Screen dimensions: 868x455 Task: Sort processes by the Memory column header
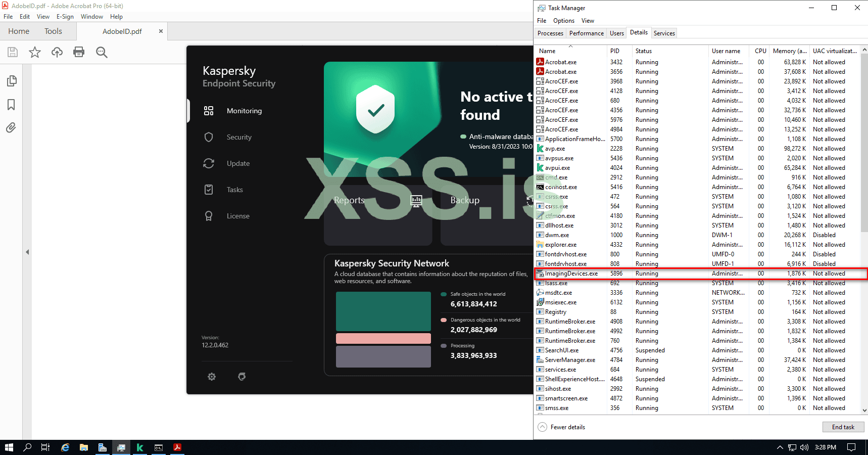tap(790, 51)
